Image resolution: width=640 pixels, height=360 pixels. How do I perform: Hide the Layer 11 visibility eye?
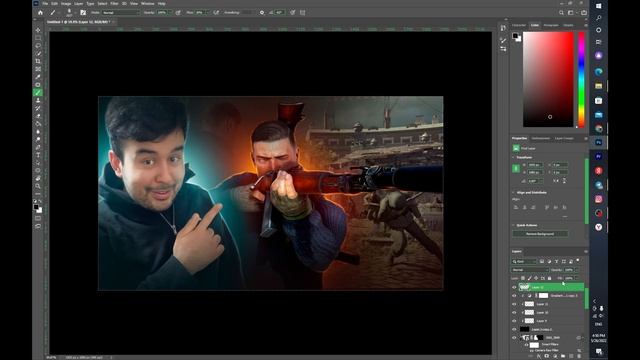click(x=514, y=304)
